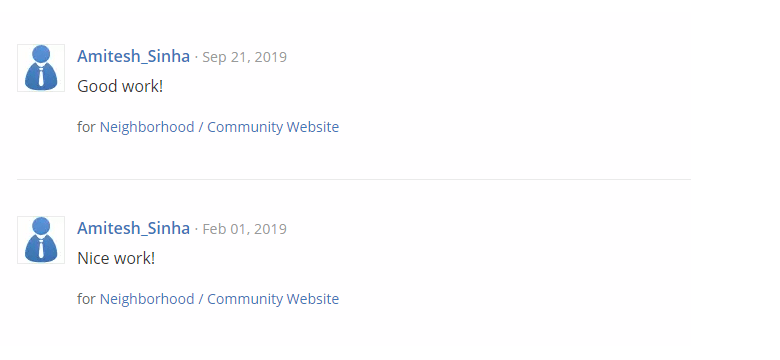Click the empty gray margin right of the reviews

pyautogui.click(x=735, y=180)
